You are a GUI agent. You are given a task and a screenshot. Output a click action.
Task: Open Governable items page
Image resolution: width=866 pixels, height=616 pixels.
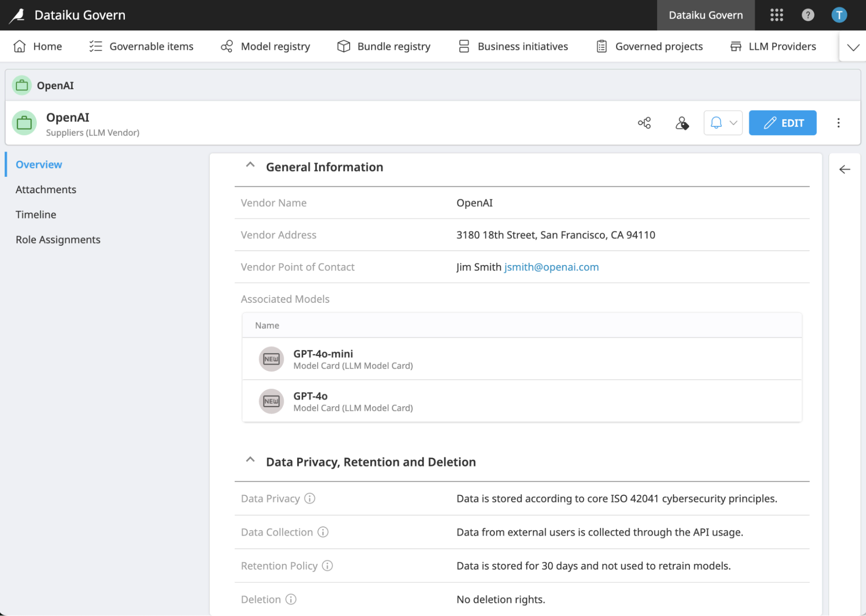tap(141, 46)
